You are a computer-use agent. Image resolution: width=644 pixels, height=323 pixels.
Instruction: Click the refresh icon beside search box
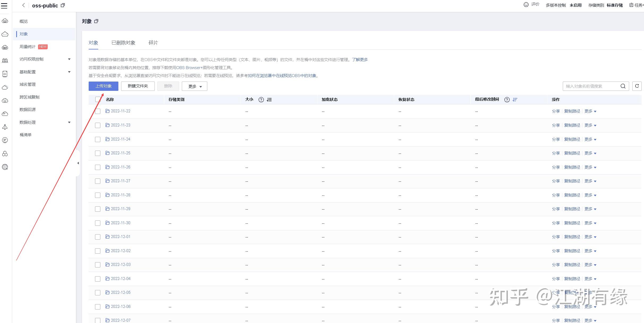click(x=637, y=86)
